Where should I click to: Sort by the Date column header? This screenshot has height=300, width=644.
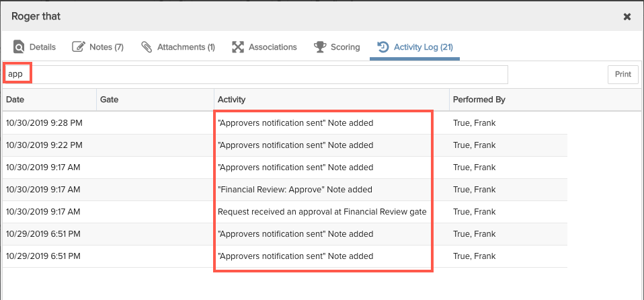pos(49,100)
